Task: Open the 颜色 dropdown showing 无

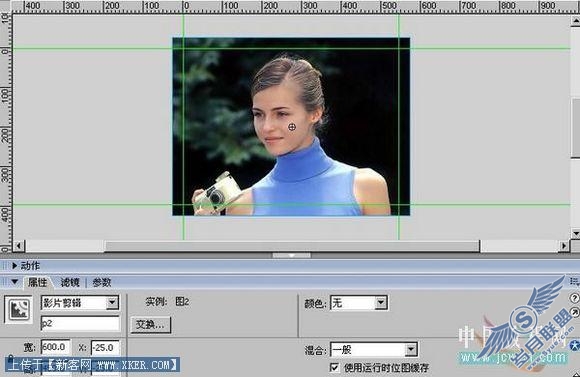Action: pyautogui.click(x=381, y=303)
